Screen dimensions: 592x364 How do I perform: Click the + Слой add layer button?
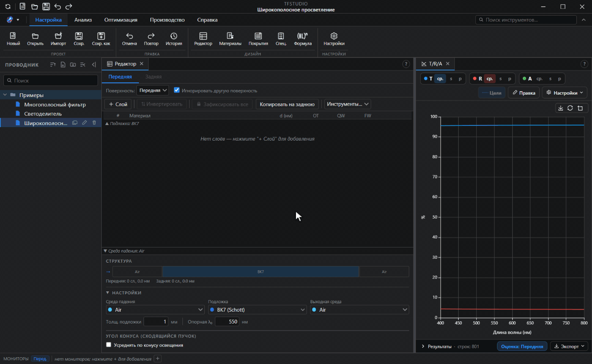coord(118,104)
